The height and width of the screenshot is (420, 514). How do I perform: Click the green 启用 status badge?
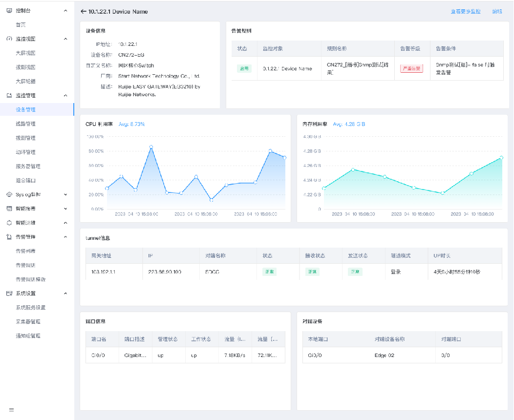coord(244,68)
